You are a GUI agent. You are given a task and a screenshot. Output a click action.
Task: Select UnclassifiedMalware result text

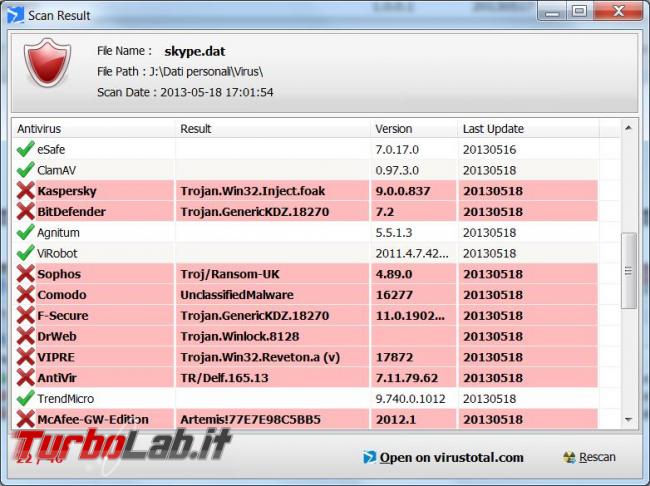[x=237, y=295]
